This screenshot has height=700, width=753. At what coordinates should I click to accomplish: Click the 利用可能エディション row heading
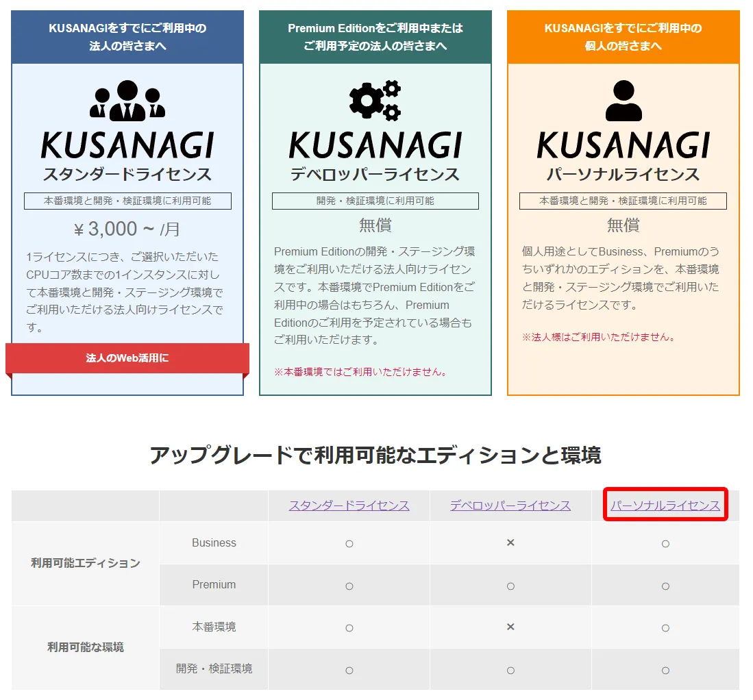click(86, 563)
